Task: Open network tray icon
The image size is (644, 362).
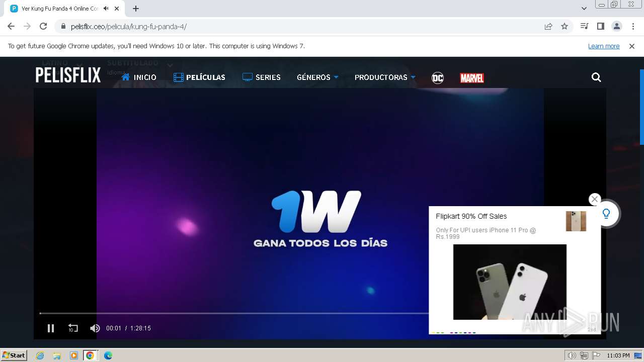Action: pos(584,355)
